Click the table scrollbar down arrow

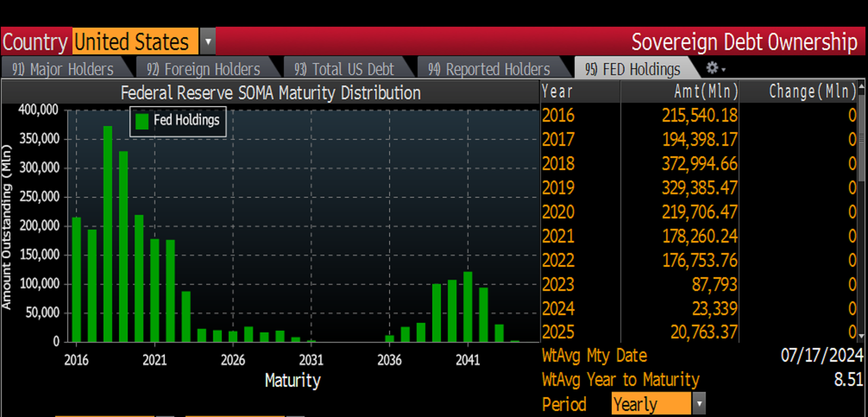[862, 336]
